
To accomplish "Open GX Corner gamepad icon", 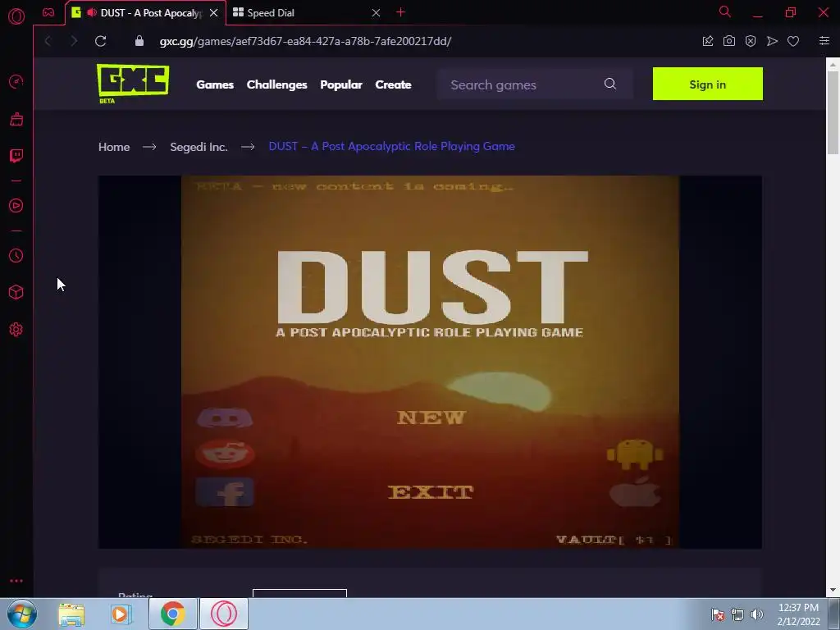I will coord(48,12).
